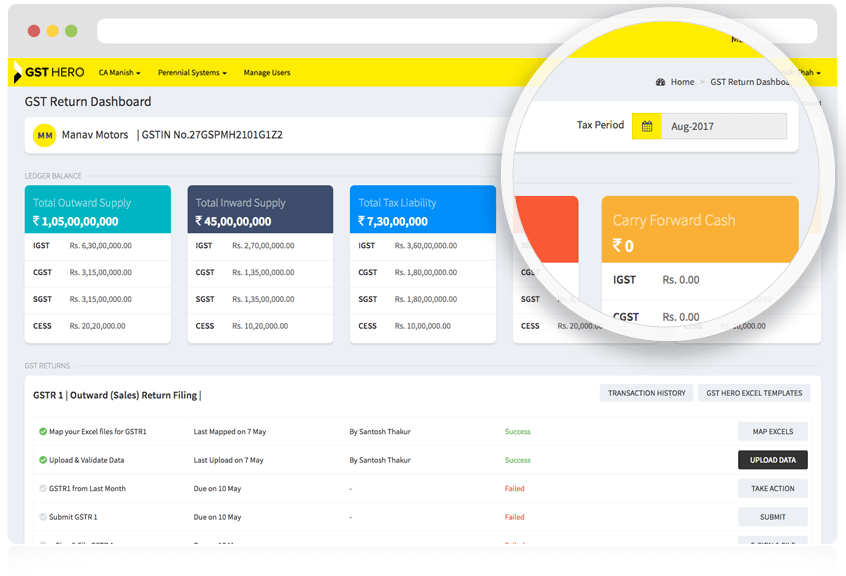Image resolution: width=846 pixels, height=576 pixels.
Task: Select the Total Tax Liability card header
Action: (x=423, y=209)
